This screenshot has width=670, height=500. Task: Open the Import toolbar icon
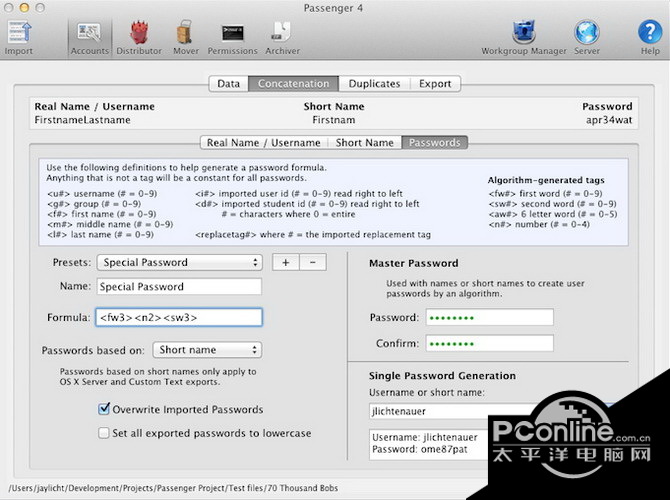(x=18, y=38)
